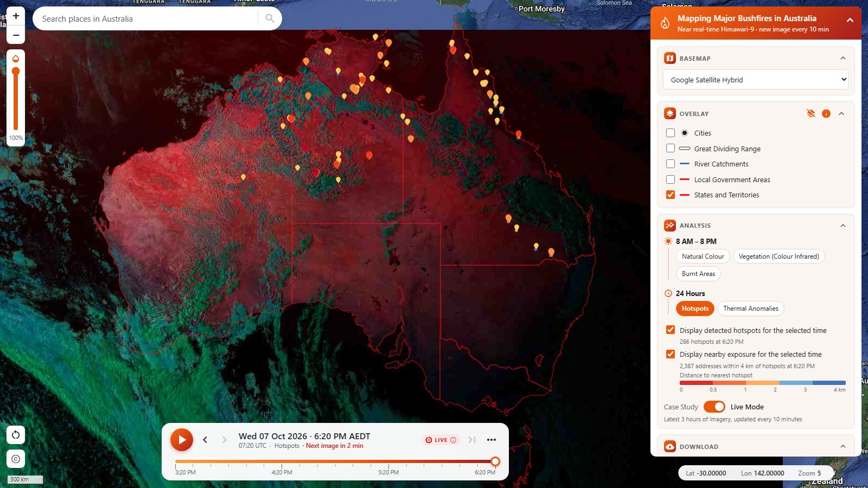Skip to latest image

tap(471, 440)
